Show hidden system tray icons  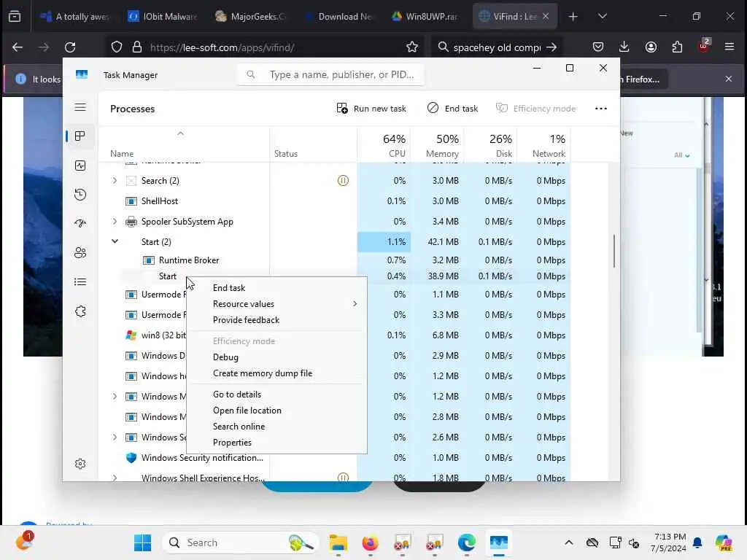[569, 542]
